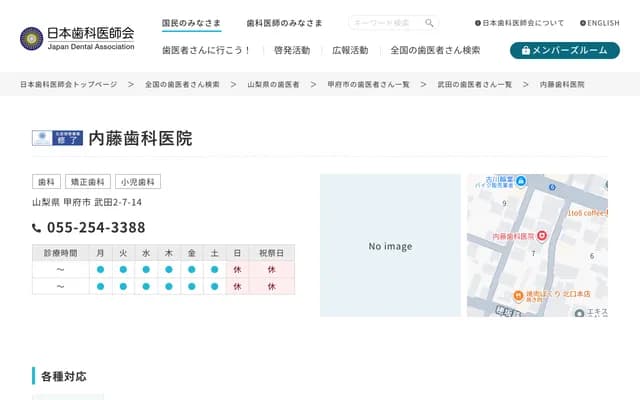Click the lock icon on メンバーズルーム
This screenshot has height=400, width=640.
point(525,50)
